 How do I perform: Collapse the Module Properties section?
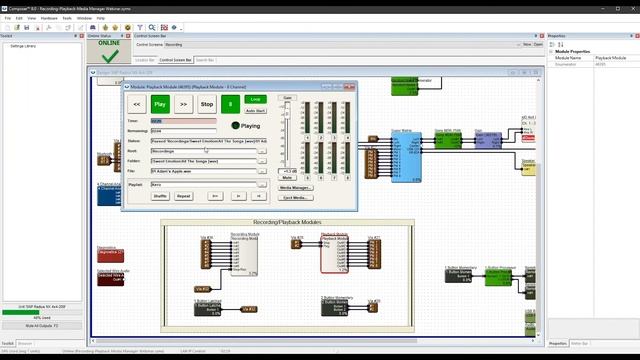point(551,52)
